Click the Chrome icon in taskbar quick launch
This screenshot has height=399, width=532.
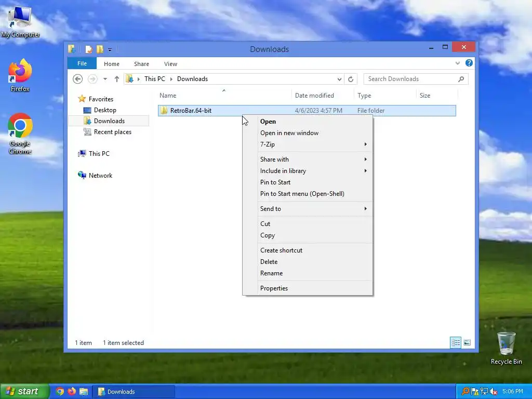tap(60, 391)
